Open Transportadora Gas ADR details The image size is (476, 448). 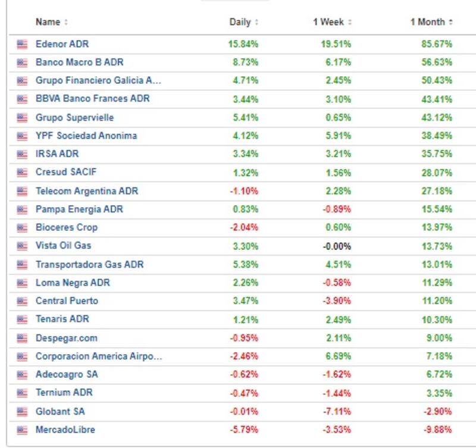coord(89,264)
